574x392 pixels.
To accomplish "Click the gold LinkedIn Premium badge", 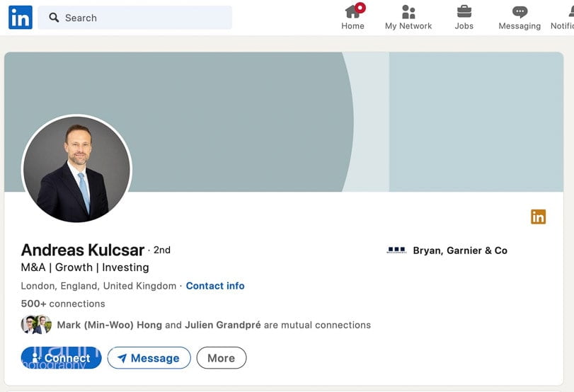I will tap(539, 217).
